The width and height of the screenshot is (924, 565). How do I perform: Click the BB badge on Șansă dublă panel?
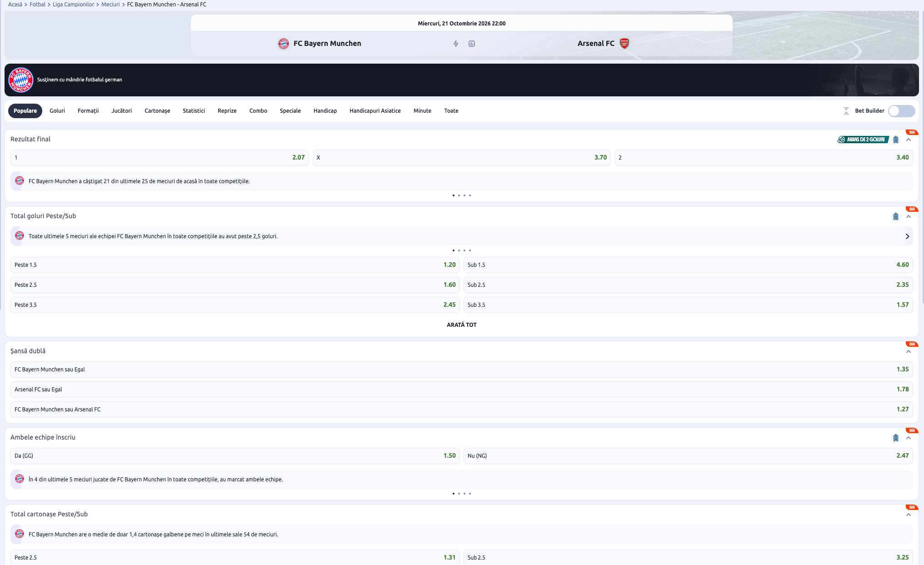coord(912,344)
